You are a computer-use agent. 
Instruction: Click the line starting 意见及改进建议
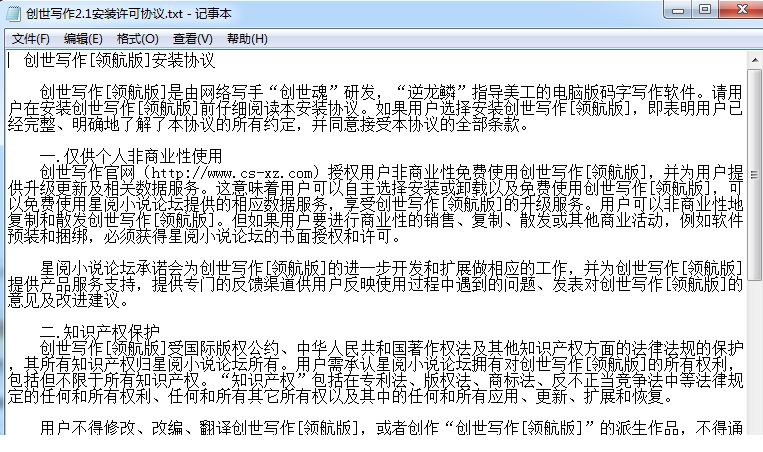(69, 300)
